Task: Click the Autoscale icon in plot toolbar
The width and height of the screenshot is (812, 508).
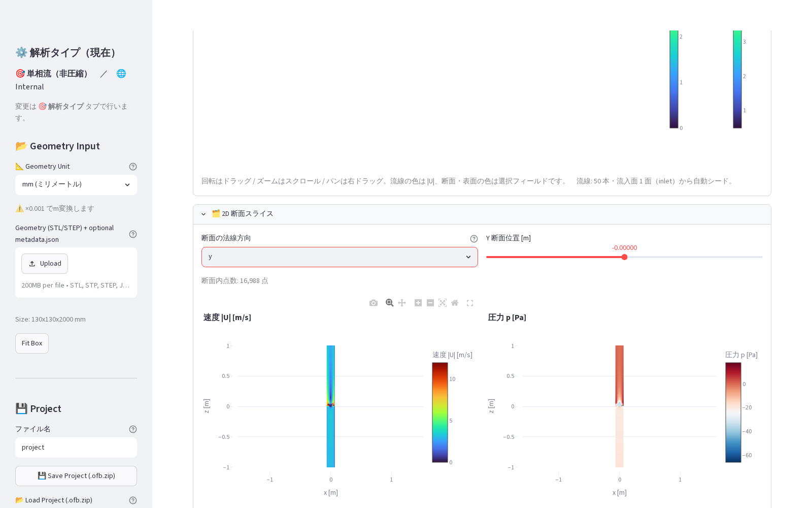Action: point(443,303)
